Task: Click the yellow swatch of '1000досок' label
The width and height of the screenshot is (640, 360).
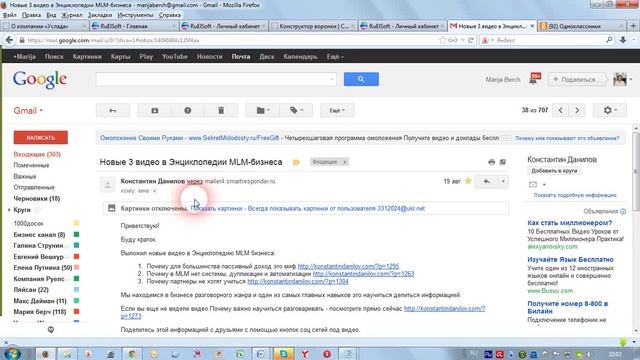Action: click(76, 223)
